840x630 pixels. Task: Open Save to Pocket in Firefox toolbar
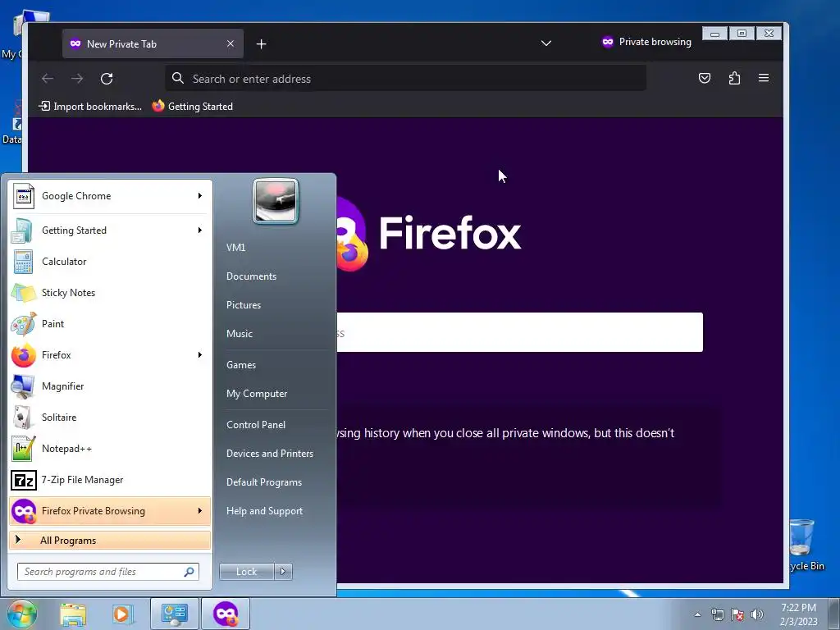click(x=705, y=78)
